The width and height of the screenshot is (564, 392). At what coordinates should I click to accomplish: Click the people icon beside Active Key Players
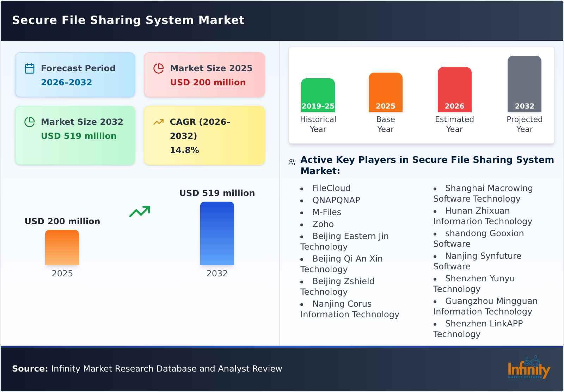[292, 162]
